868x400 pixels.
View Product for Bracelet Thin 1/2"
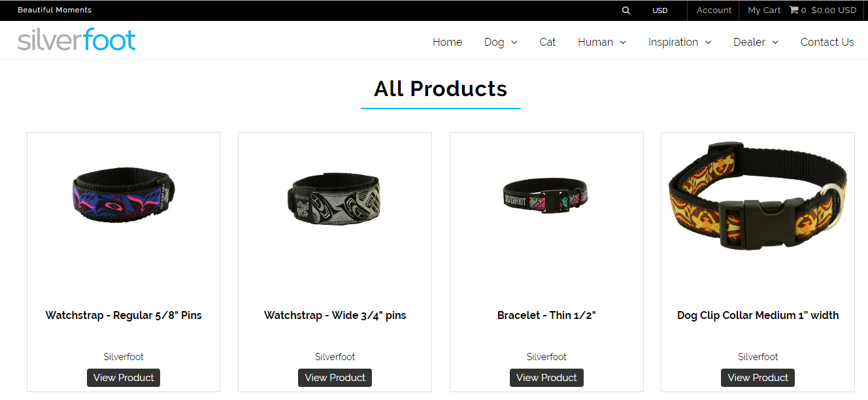[x=546, y=378]
